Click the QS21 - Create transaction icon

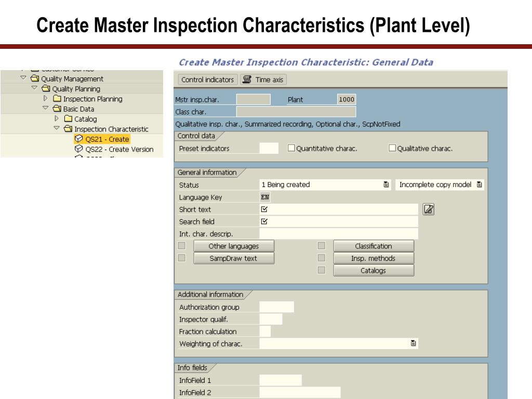(x=79, y=139)
